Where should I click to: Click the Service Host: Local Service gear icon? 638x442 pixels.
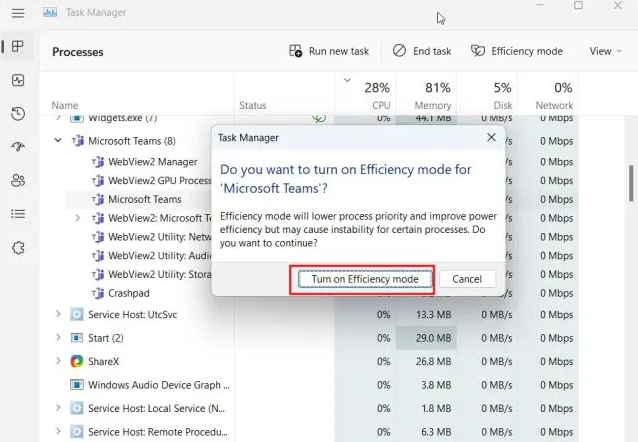(76, 408)
